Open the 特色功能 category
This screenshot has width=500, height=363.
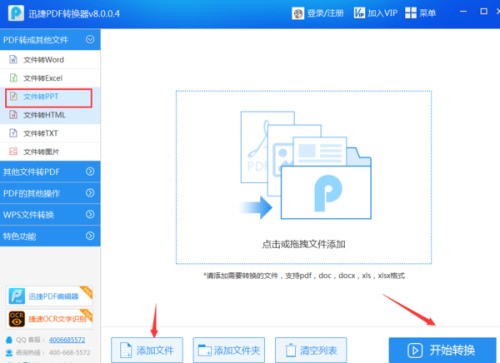(x=50, y=236)
